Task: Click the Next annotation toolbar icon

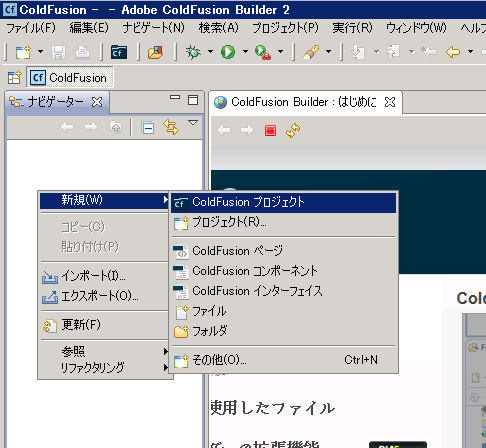Action: tap(358, 52)
